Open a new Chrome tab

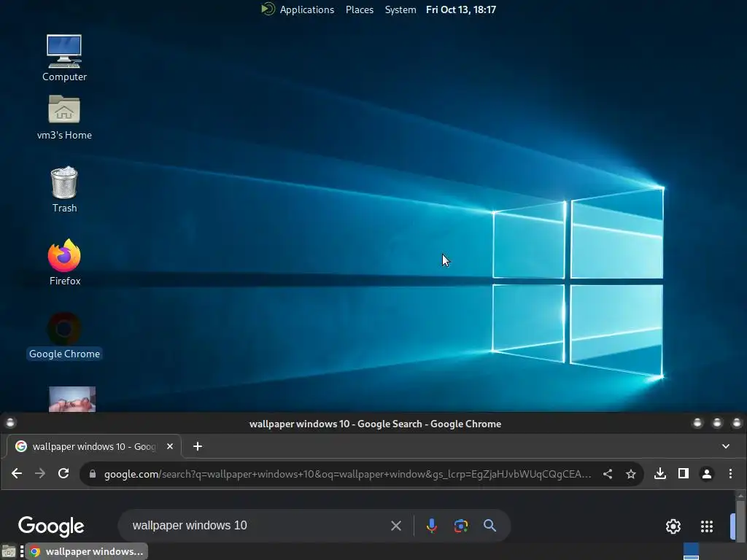(198, 446)
